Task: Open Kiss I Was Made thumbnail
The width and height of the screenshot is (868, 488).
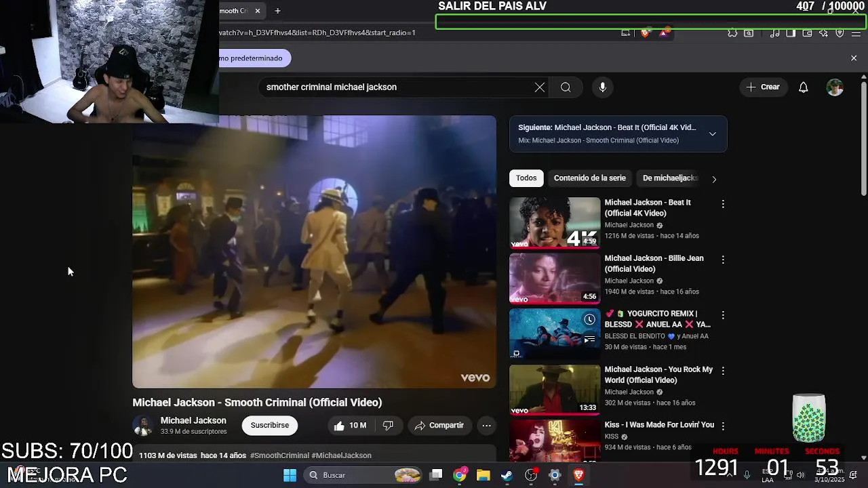Action: 555,442
